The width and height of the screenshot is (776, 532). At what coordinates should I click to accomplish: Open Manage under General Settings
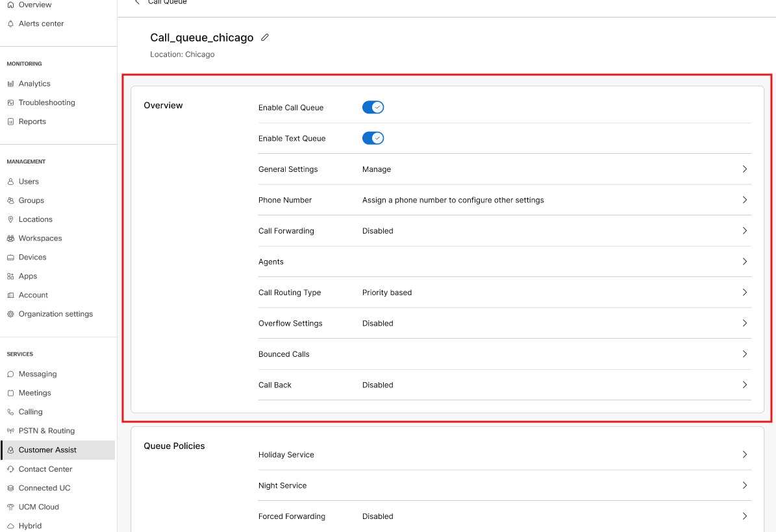pos(377,169)
